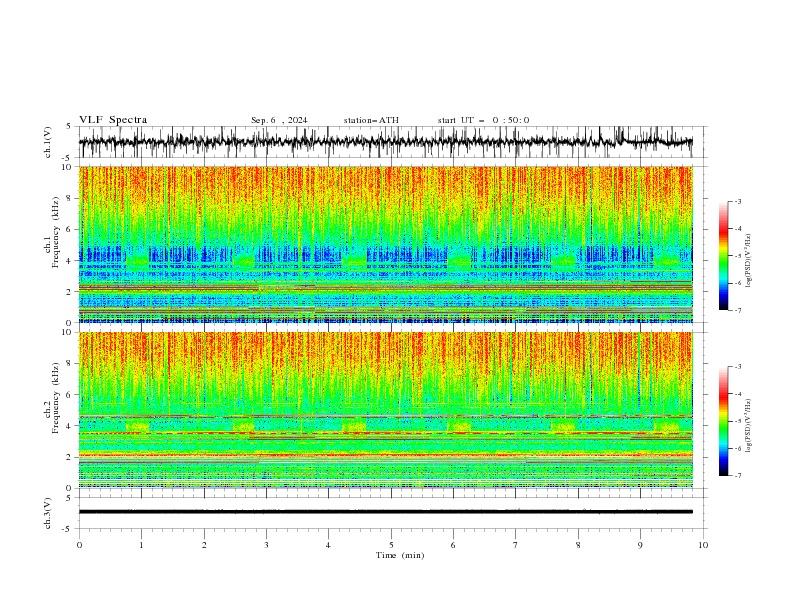792x612 pixels.
Task: Select the date text "Sep. 6 , 2024"
Action: [x=279, y=120]
